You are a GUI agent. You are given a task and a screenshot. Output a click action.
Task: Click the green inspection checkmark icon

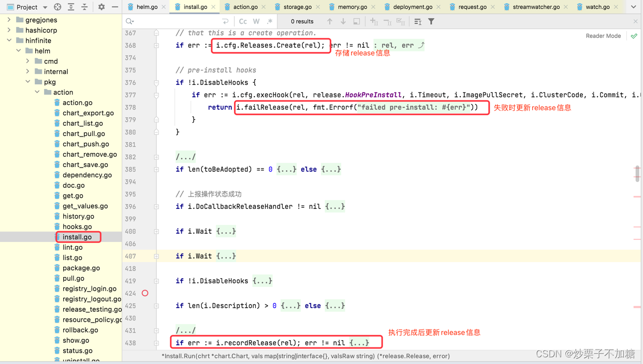click(x=634, y=36)
